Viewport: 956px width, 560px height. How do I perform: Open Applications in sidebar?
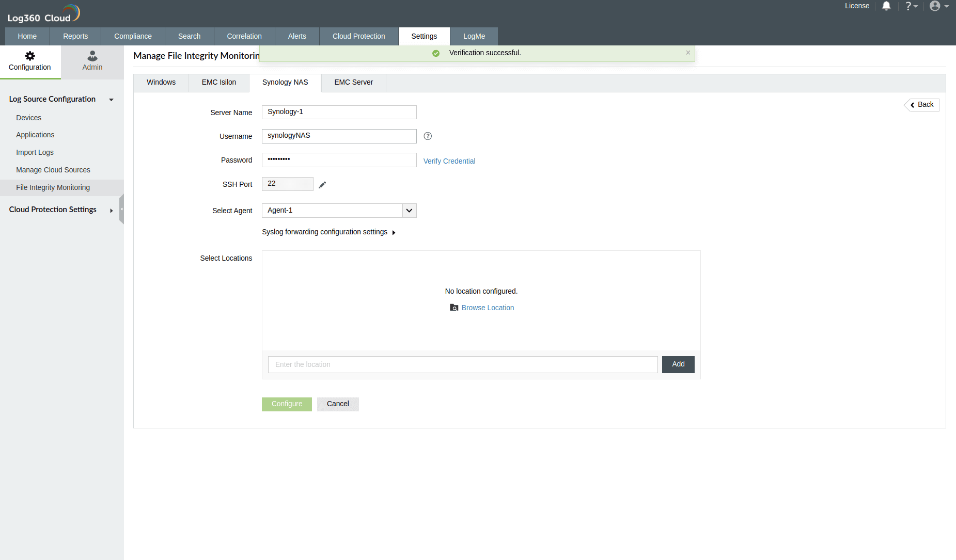pyautogui.click(x=35, y=135)
